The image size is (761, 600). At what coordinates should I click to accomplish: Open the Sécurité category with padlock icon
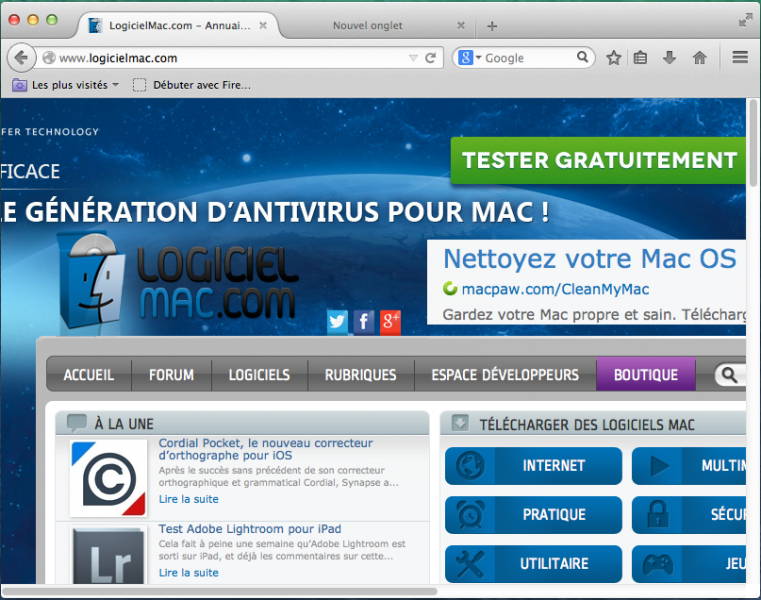tap(689, 515)
